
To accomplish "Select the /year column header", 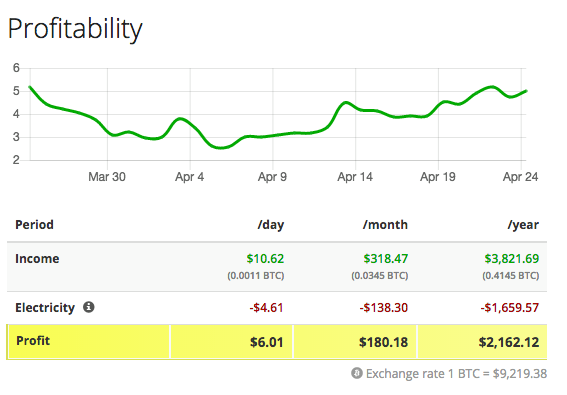I will [x=523, y=225].
